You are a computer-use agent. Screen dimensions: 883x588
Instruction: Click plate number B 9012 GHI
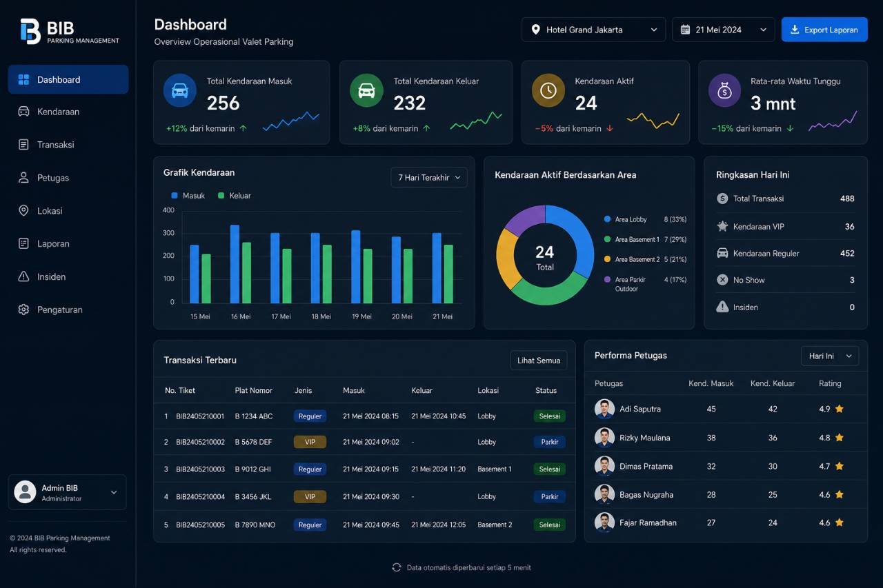click(253, 469)
